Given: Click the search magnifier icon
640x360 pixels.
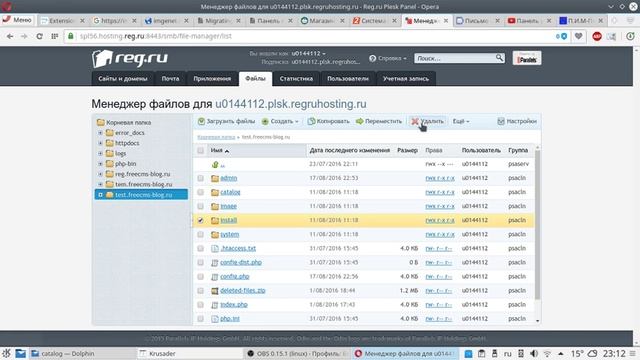Looking at the screenshot, I should click(x=500, y=58).
